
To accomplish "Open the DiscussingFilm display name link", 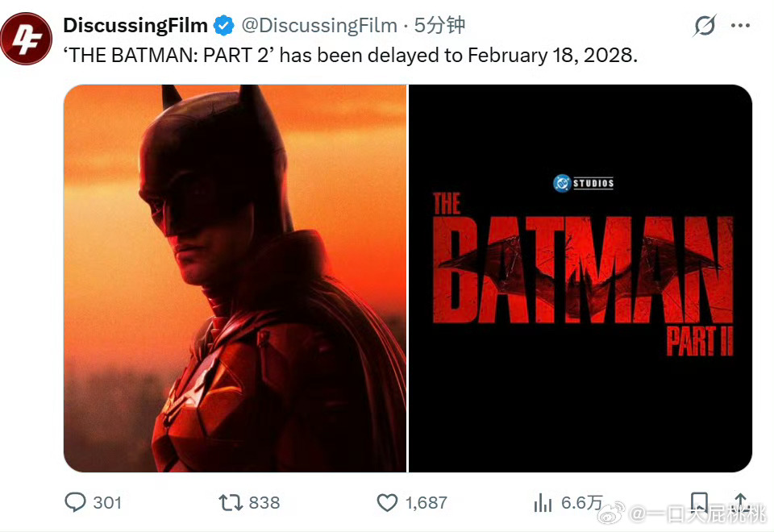I will click(135, 25).
